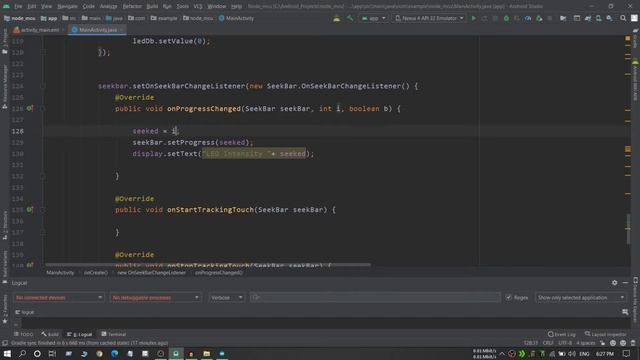Viewport: 640px width, 360px height.
Task: Open the Layout Inspector tool window
Action: tap(605, 334)
